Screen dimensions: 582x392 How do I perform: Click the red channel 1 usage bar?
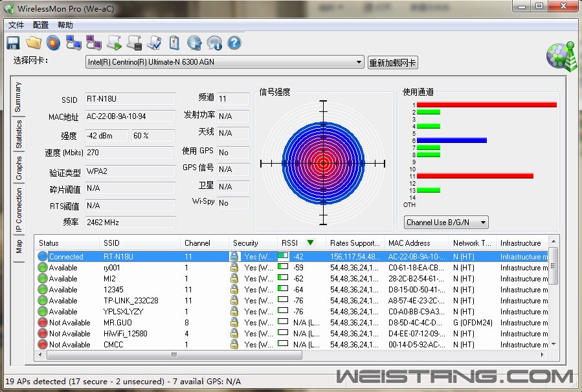point(487,105)
